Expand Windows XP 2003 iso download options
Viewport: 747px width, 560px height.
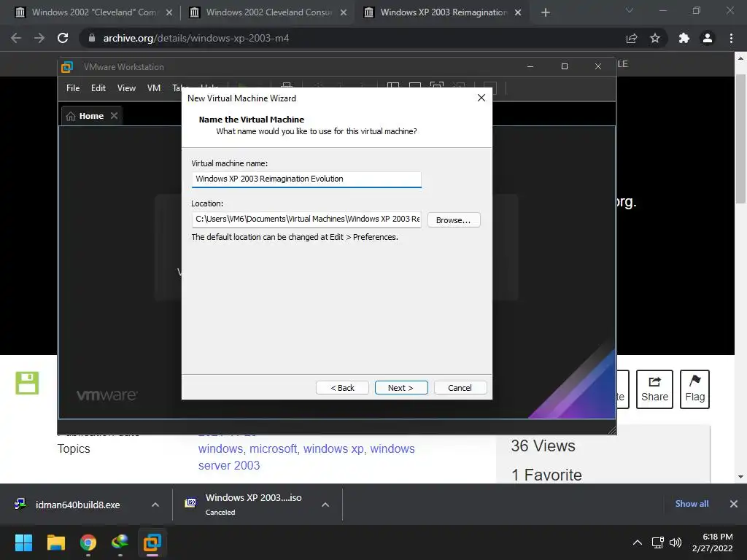tap(325, 505)
